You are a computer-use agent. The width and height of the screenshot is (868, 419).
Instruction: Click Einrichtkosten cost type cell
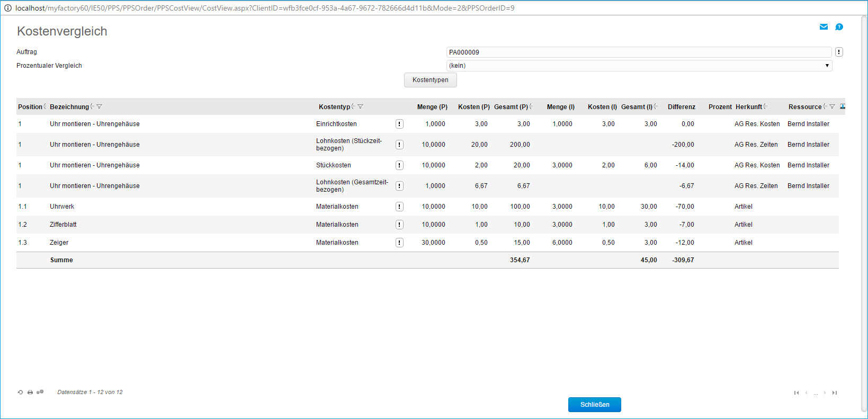click(336, 124)
